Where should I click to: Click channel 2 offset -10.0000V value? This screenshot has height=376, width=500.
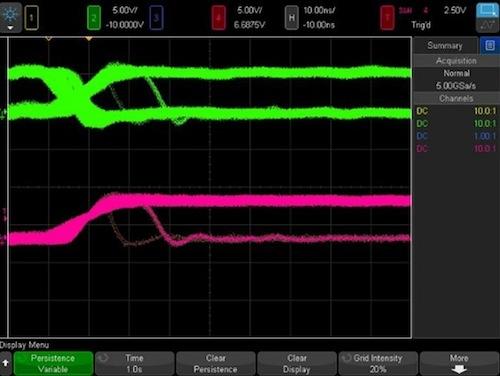pos(125,25)
